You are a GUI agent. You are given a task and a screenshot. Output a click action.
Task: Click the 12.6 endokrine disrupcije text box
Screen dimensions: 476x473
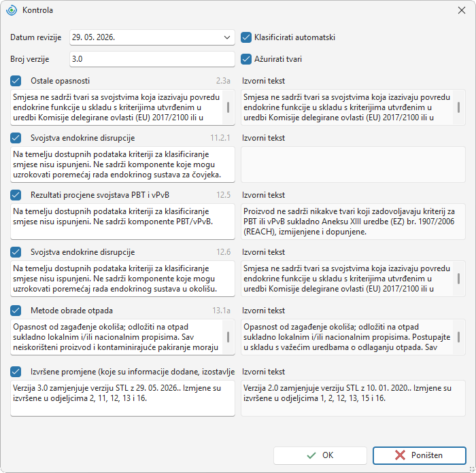[x=122, y=279]
